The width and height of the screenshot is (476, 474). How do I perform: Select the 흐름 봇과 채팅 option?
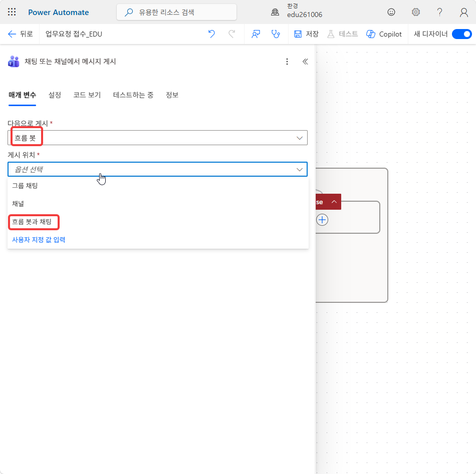pyautogui.click(x=158, y=222)
